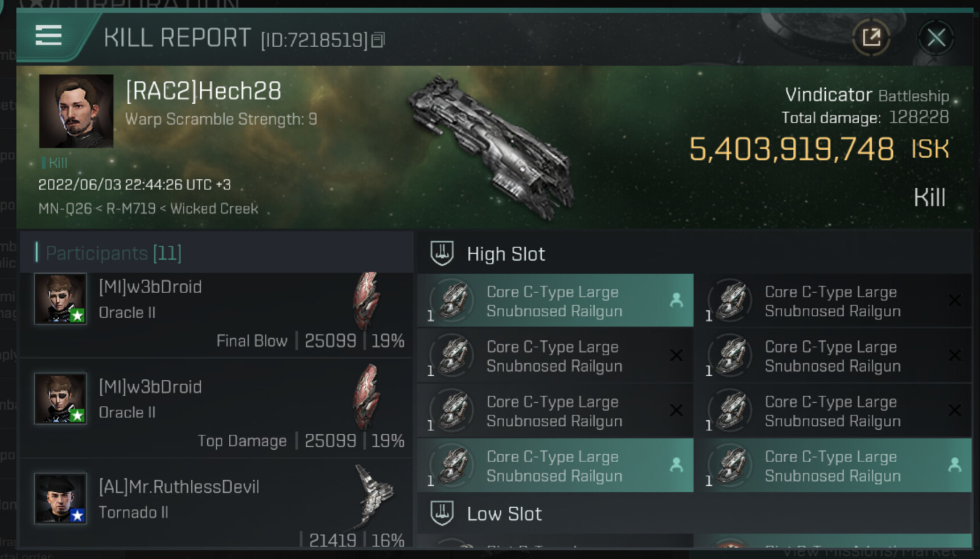Click the High Slot shield icon
Image resolution: width=980 pixels, height=559 pixels.
click(442, 253)
